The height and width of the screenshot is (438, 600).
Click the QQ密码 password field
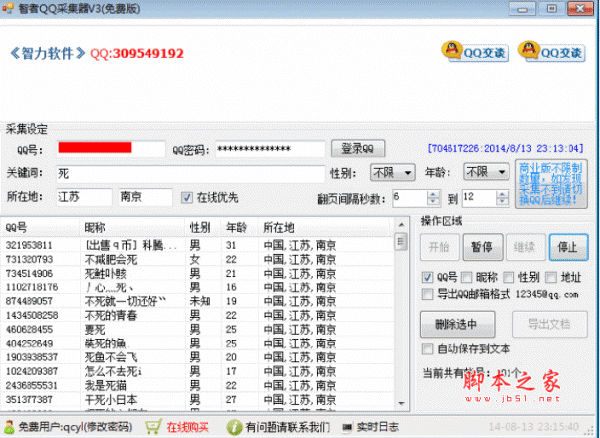pos(270,149)
